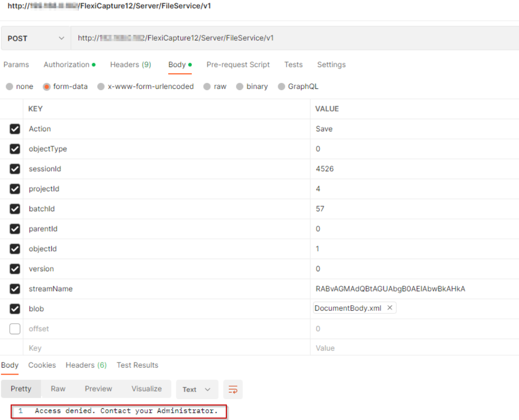Switch to Preview response view
519x420 pixels.
[98, 389]
